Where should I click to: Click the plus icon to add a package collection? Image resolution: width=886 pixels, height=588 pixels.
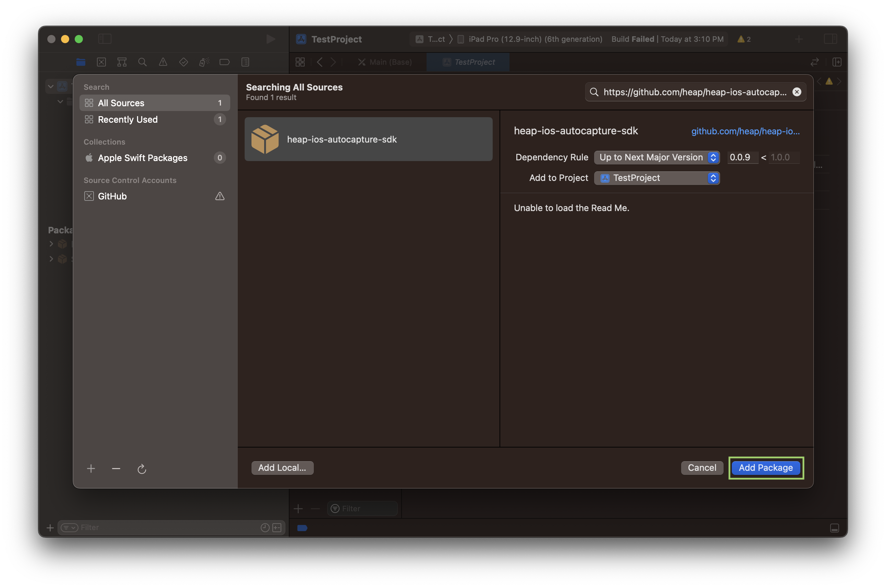point(91,468)
